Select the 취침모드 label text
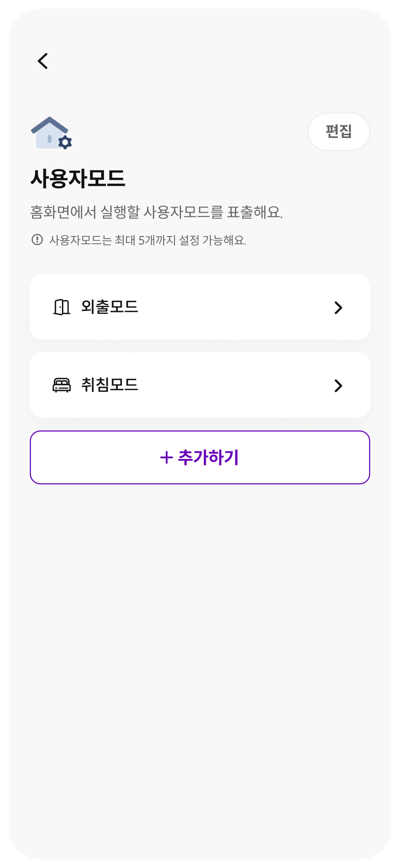Viewport: 400px width, 868px height. 110,385
